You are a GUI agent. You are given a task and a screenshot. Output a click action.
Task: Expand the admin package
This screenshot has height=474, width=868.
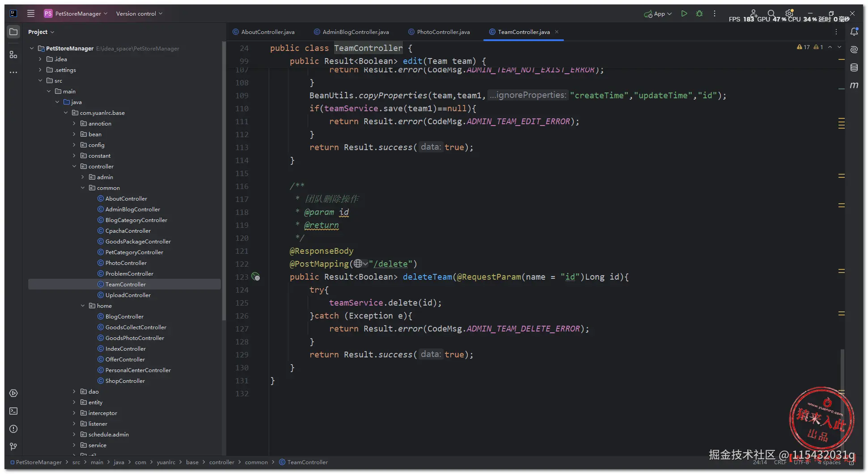[x=83, y=177]
